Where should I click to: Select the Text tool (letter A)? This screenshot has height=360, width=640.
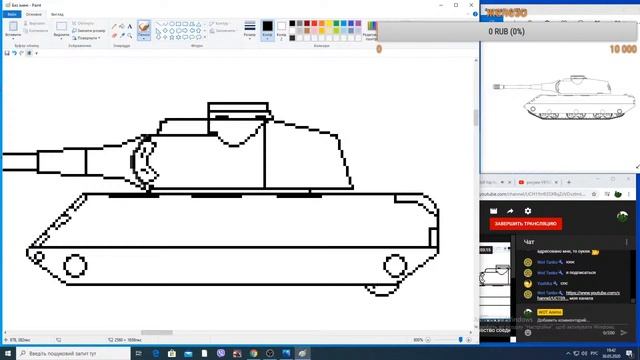click(130, 27)
